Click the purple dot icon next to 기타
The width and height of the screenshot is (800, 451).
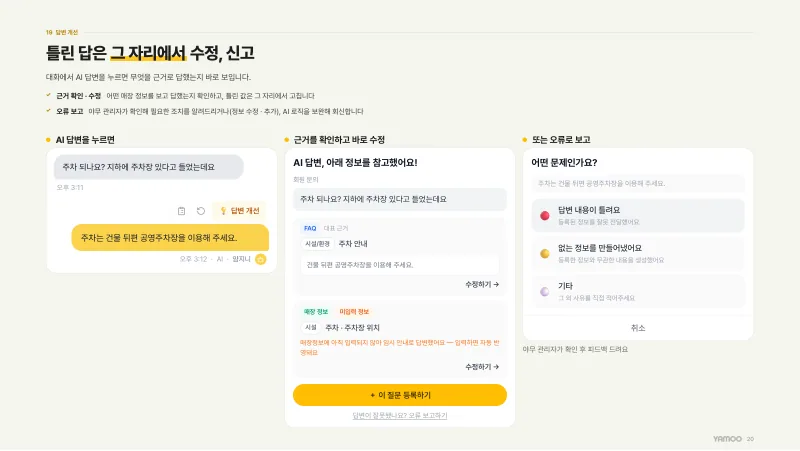point(545,292)
